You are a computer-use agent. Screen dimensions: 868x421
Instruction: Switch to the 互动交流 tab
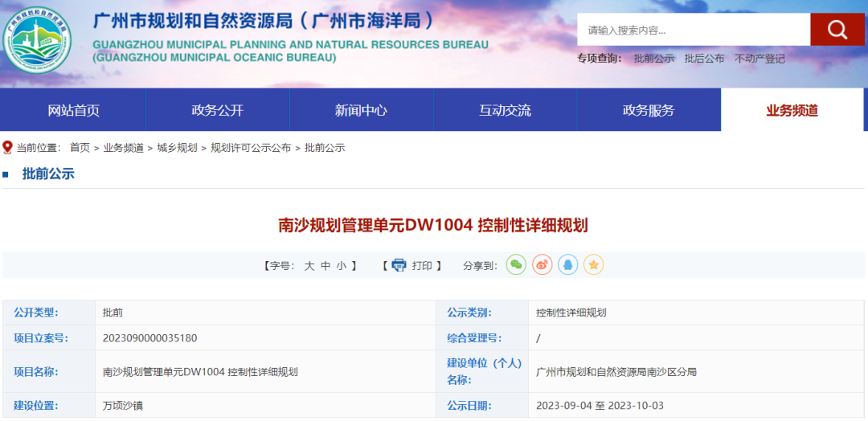pyautogui.click(x=505, y=110)
